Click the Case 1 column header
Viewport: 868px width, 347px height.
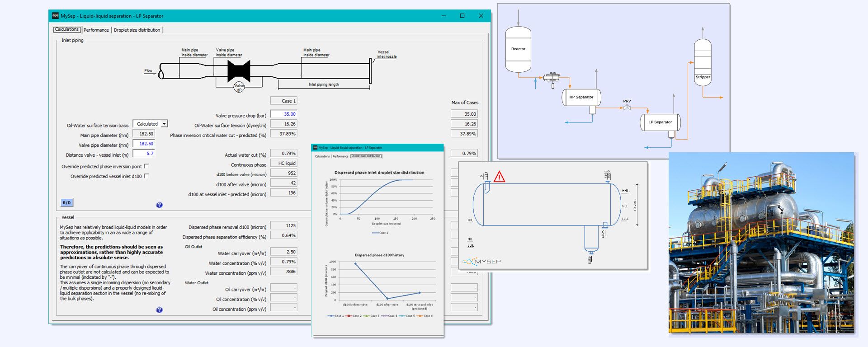click(x=283, y=101)
